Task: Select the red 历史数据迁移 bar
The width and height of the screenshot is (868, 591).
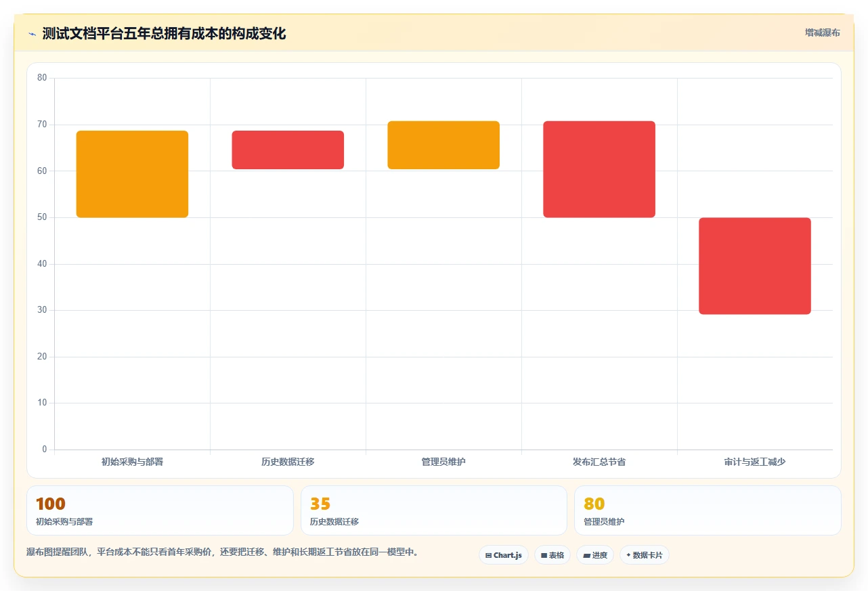Action: tap(288, 150)
